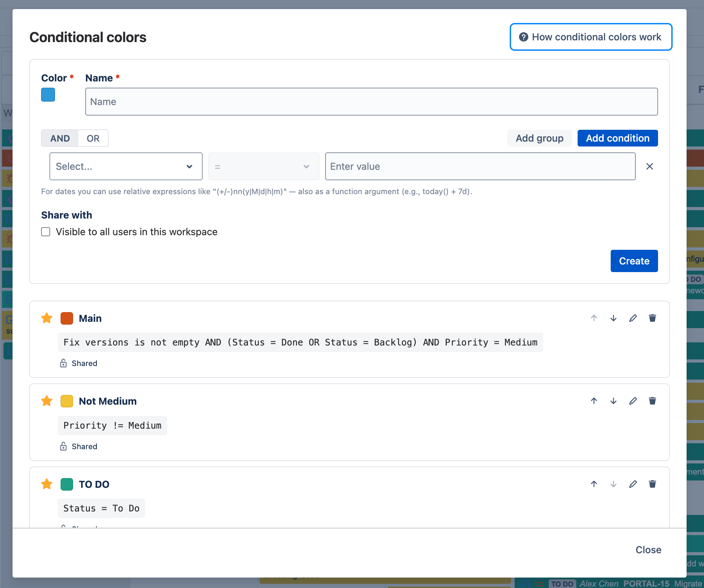Click the green color swatch of TO DO
704x588 pixels.
[67, 484]
